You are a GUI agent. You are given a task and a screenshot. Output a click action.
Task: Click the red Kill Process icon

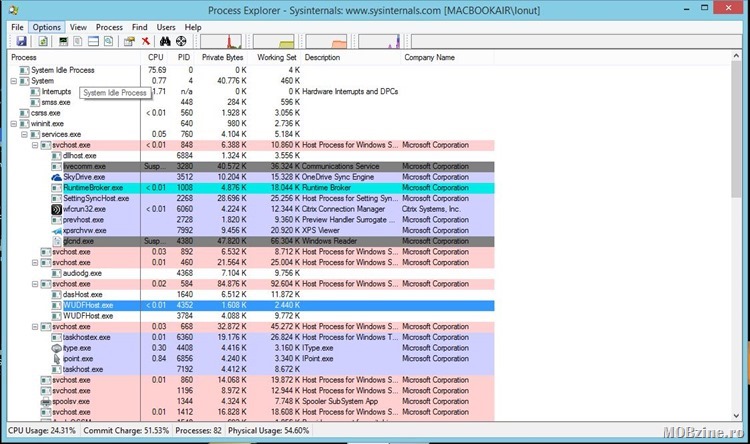click(x=145, y=42)
